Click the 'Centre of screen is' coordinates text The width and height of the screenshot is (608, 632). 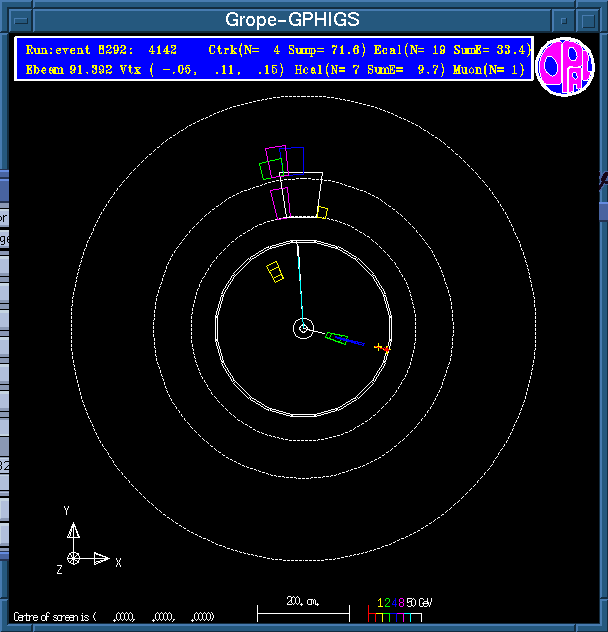112,616
